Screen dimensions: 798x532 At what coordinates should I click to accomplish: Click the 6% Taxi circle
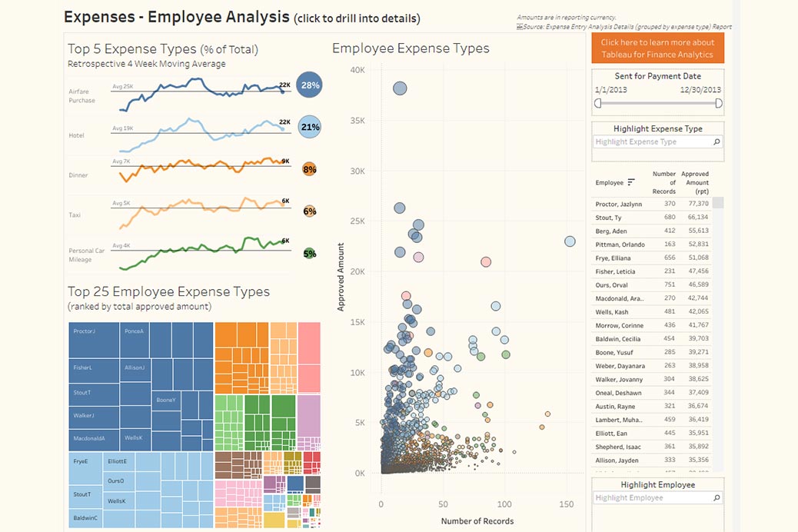[309, 211]
